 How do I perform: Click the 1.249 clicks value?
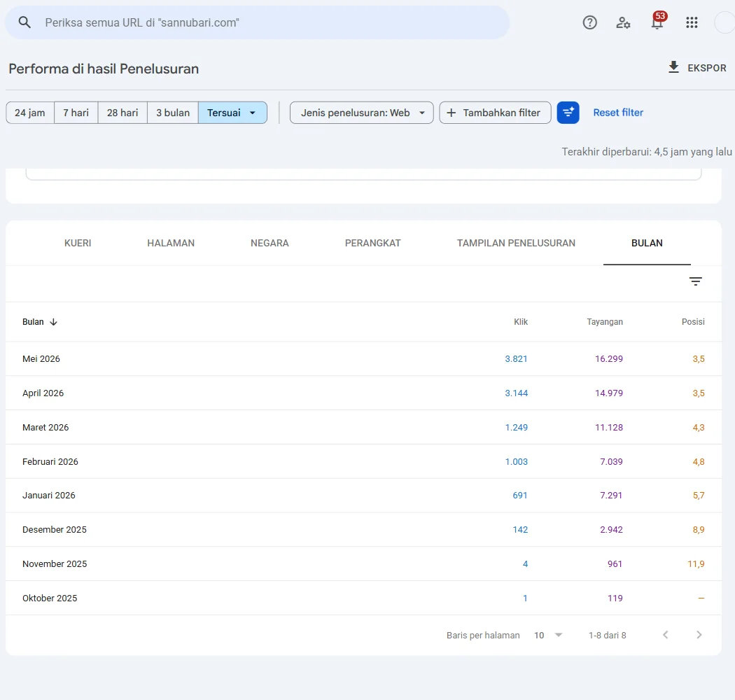coord(516,428)
